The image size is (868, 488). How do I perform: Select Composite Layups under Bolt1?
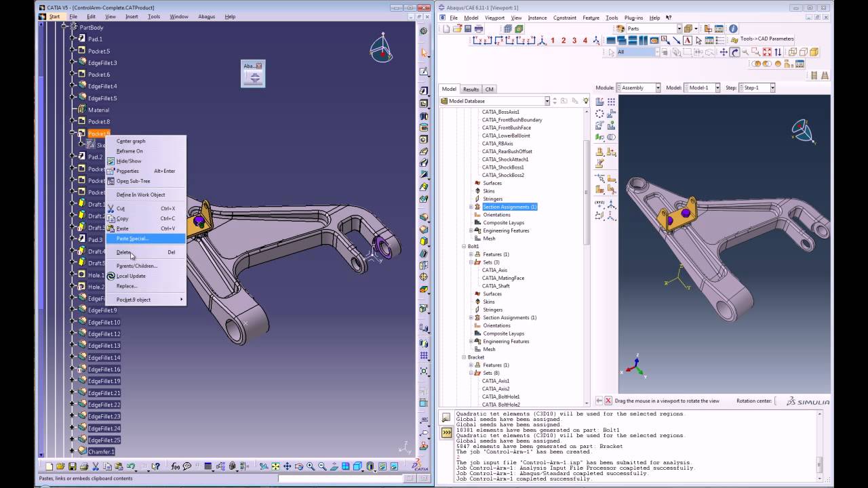point(503,333)
